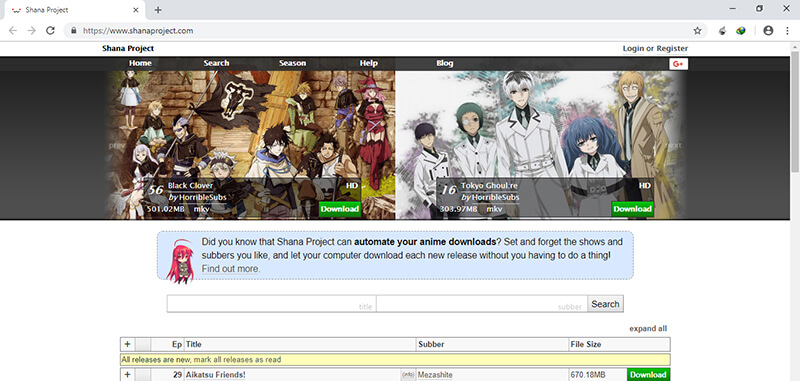Close the Shana Project tab
The width and height of the screenshot is (800, 381).
(136, 10)
